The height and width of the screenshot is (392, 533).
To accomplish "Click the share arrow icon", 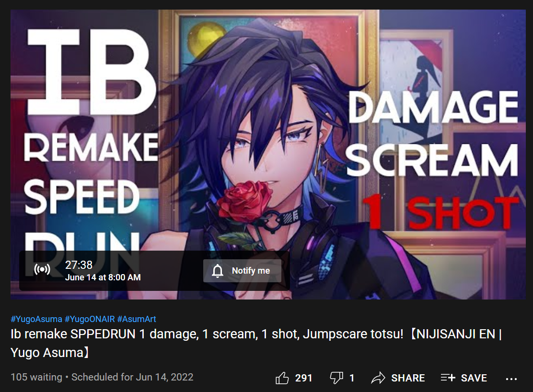I will (378, 378).
